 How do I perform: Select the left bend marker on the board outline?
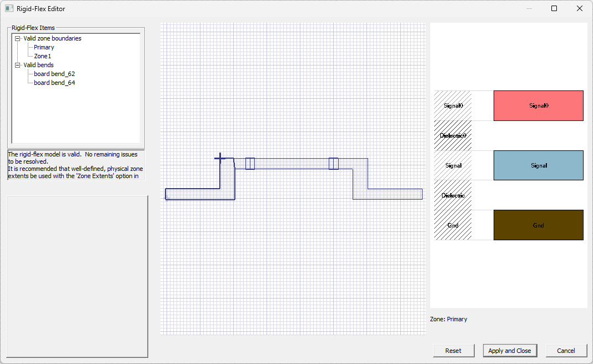click(250, 163)
